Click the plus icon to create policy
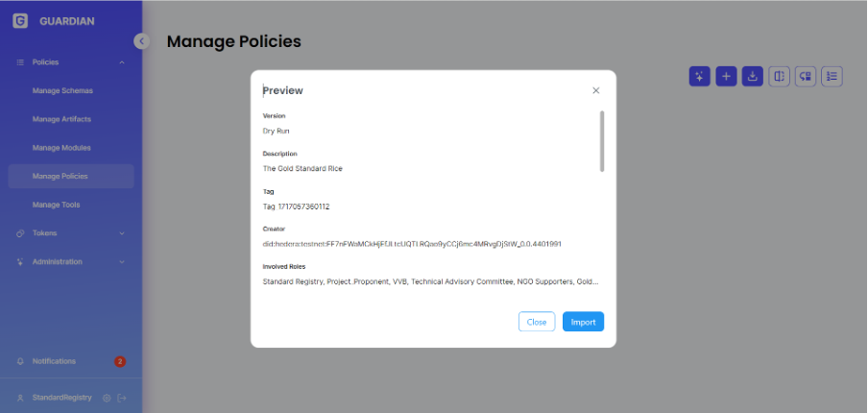The image size is (868, 413). (x=727, y=76)
